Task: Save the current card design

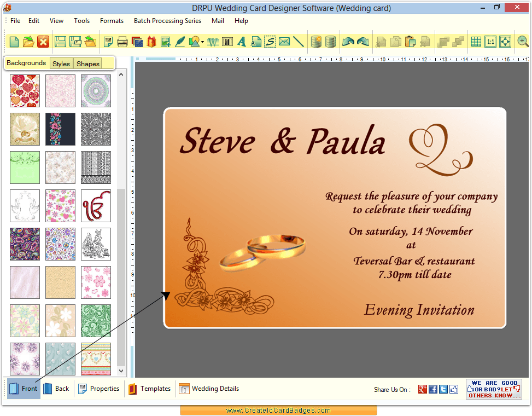Action: point(60,41)
